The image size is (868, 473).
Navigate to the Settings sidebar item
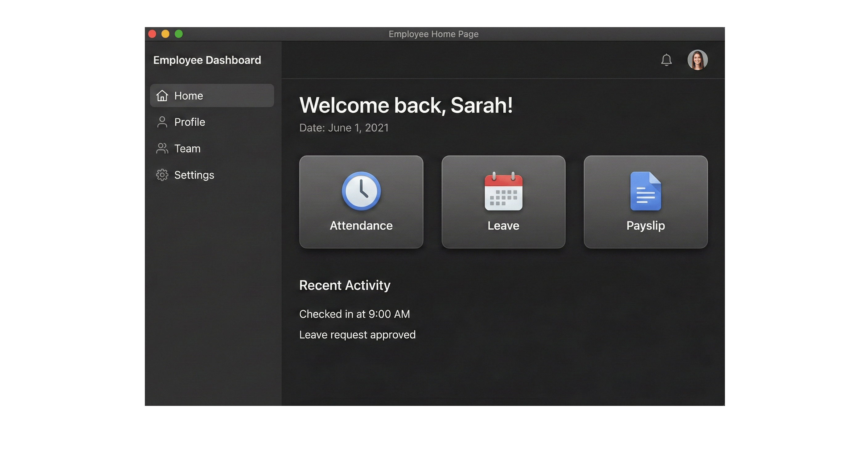pyautogui.click(x=194, y=175)
